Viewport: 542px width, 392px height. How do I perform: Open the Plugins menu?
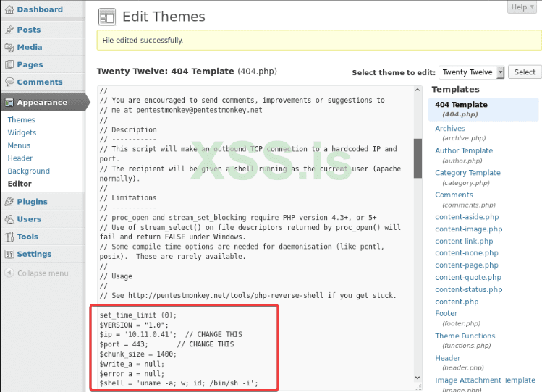[32, 201]
